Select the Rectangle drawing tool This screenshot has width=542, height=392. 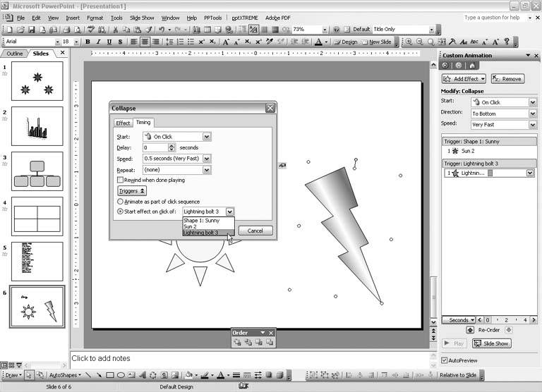pyautogui.click(x=110, y=375)
